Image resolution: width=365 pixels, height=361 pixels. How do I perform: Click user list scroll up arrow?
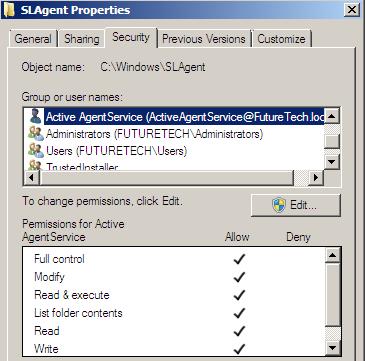click(332, 116)
